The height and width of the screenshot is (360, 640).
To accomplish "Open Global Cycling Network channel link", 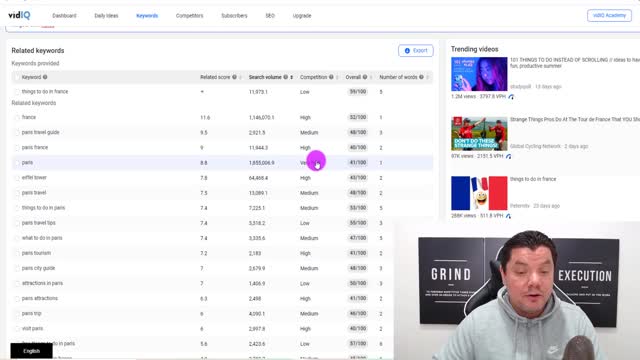I will click(535, 146).
